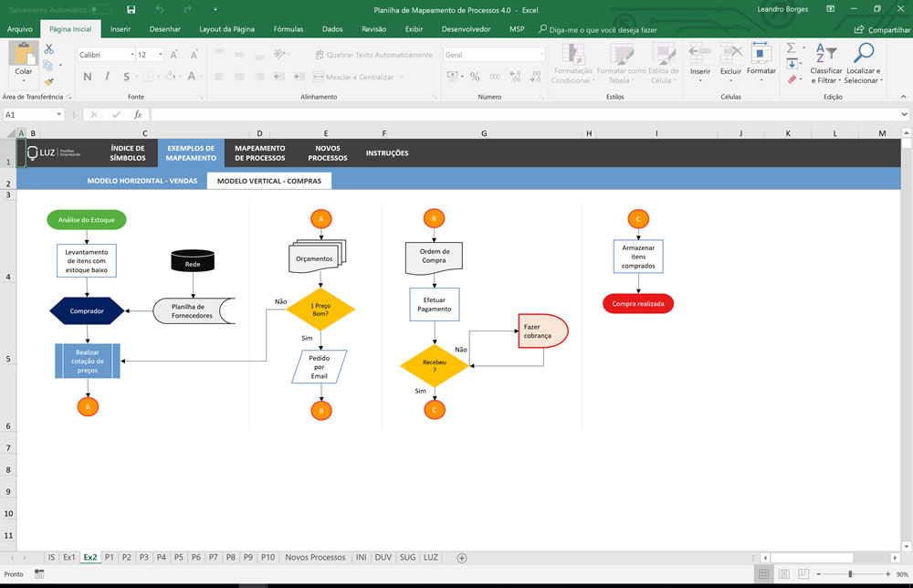The height and width of the screenshot is (588, 913).
Task: Increase font size with large A icon
Action: (173, 55)
